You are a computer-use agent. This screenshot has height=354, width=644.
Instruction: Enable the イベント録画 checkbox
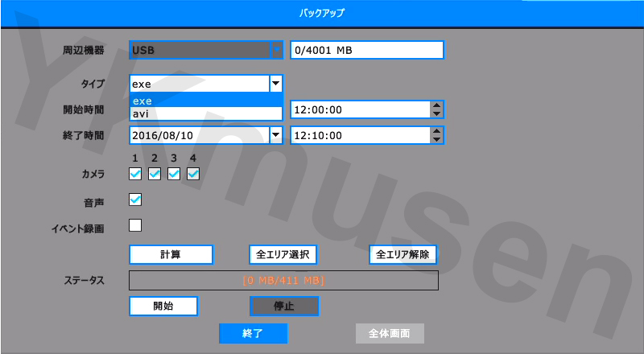tap(135, 225)
